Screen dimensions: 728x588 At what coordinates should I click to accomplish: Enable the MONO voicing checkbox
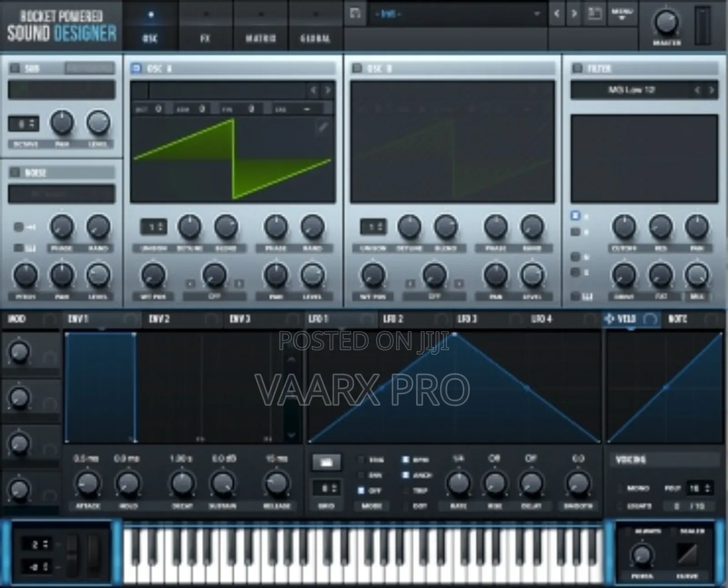pyautogui.click(x=619, y=488)
